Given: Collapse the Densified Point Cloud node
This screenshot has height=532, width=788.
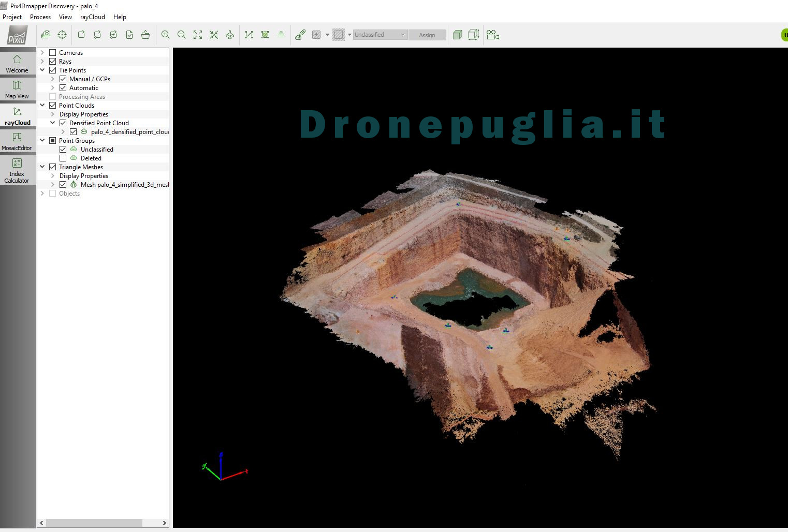Looking at the screenshot, I should pos(53,123).
